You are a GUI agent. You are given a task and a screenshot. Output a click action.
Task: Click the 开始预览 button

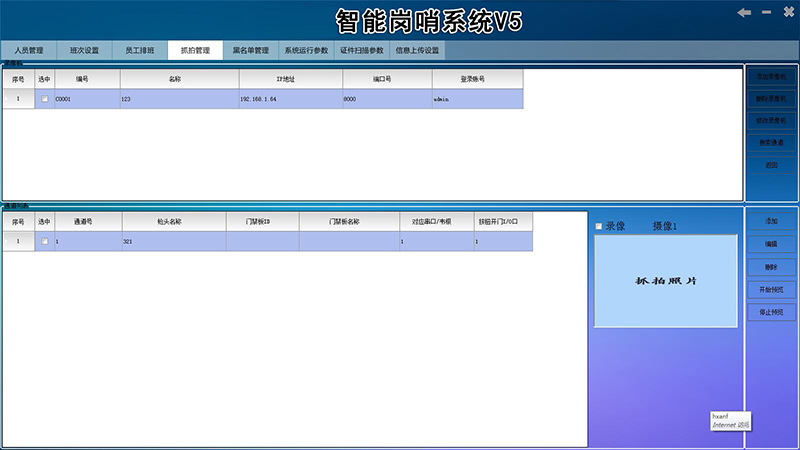click(x=770, y=289)
